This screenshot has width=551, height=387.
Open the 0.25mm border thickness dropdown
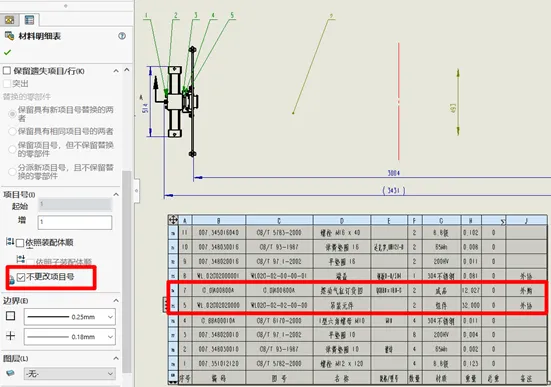pyautogui.click(x=70, y=317)
